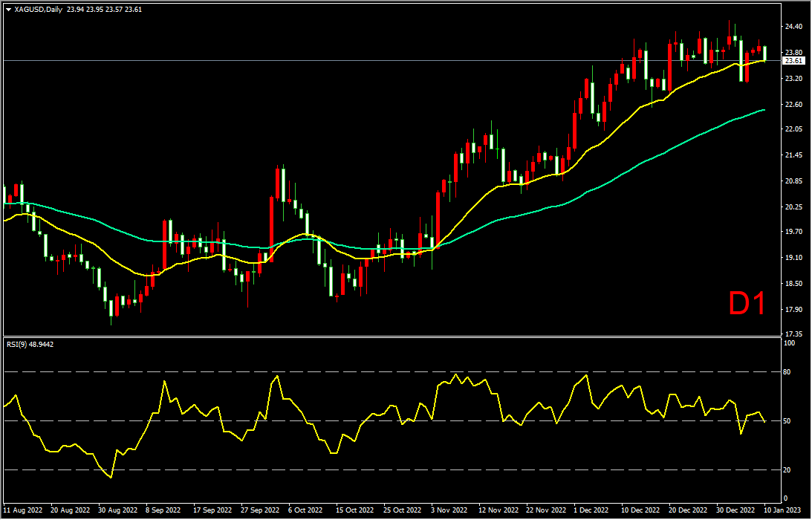Click the 30 Aug 2022 date label
Image resolution: width=812 pixels, height=520 pixels.
pyautogui.click(x=119, y=510)
